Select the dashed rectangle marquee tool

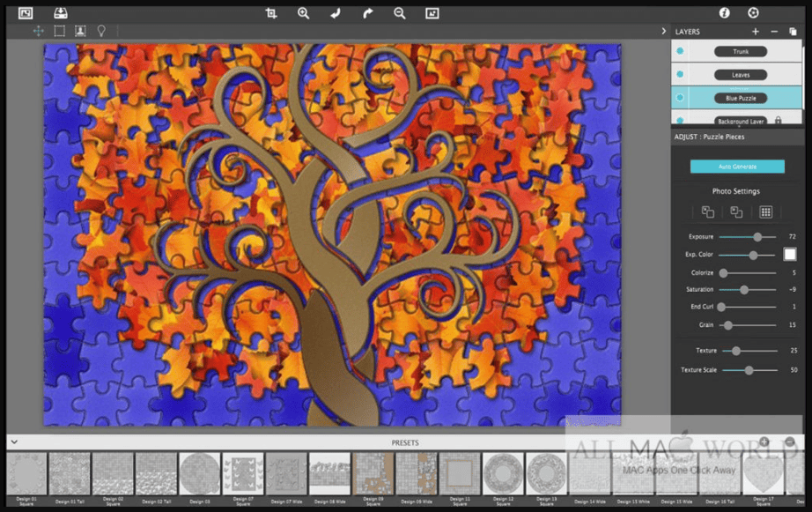click(x=60, y=31)
